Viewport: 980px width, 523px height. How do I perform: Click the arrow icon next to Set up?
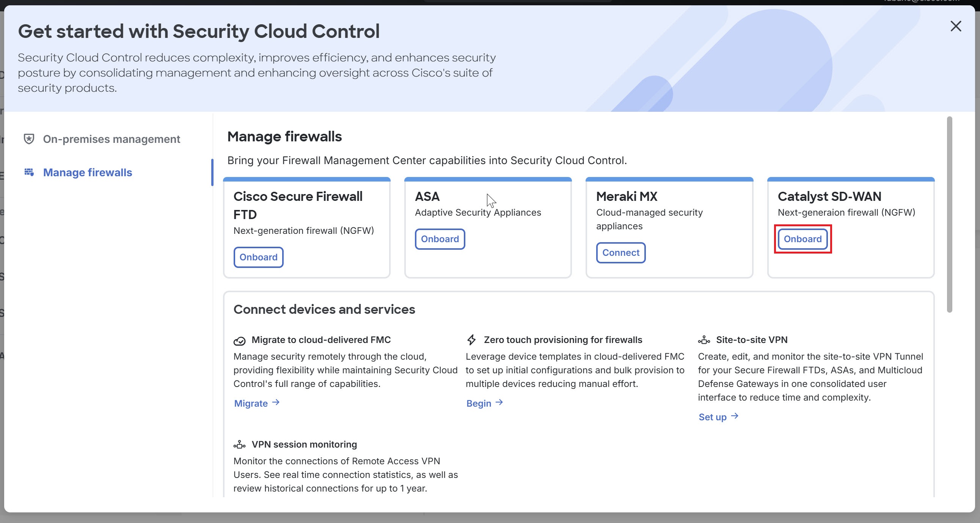pyautogui.click(x=735, y=416)
